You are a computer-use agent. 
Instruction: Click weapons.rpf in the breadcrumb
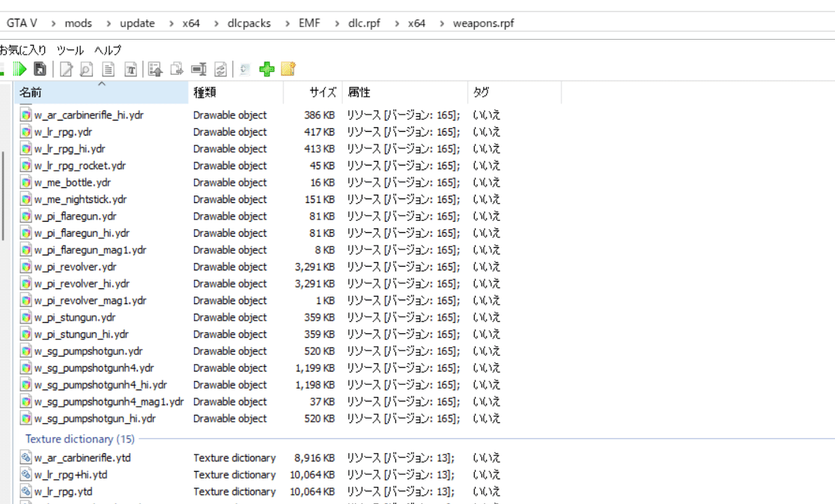point(484,23)
